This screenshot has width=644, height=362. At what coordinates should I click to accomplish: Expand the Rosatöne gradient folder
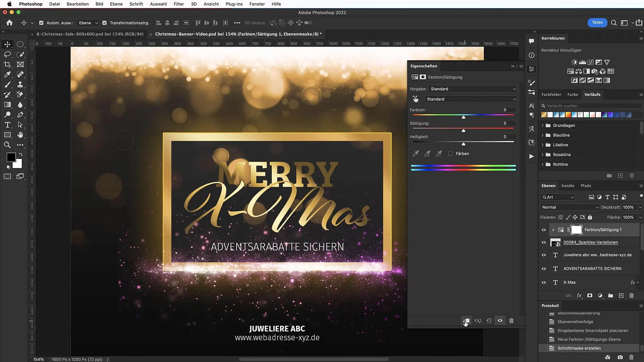point(542,155)
